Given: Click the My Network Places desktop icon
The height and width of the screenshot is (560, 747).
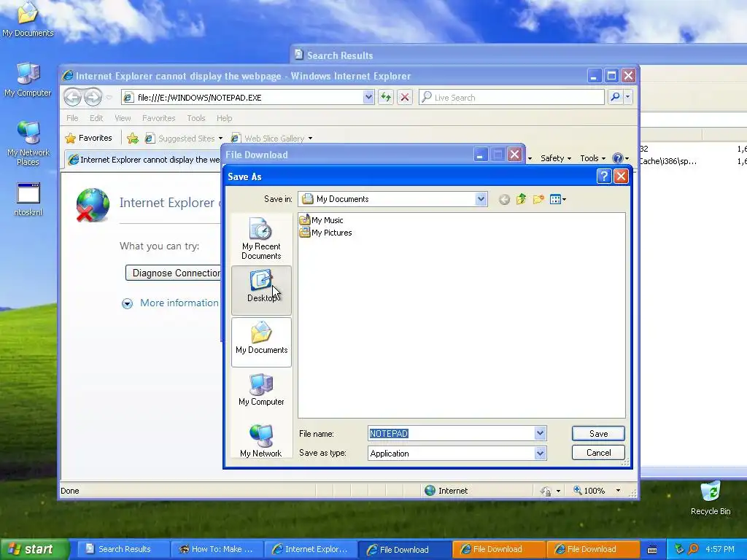Looking at the screenshot, I should coord(28,143).
